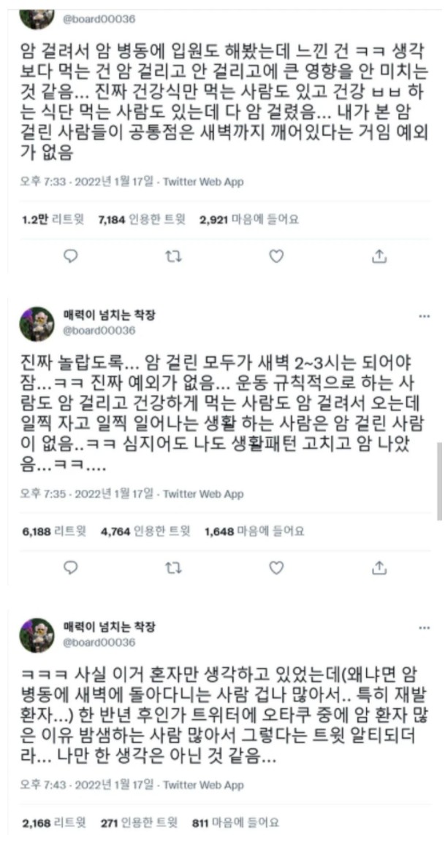
Task: Open more options menu on third tweet
Action: pyautogui.click(x=425, y=628)
